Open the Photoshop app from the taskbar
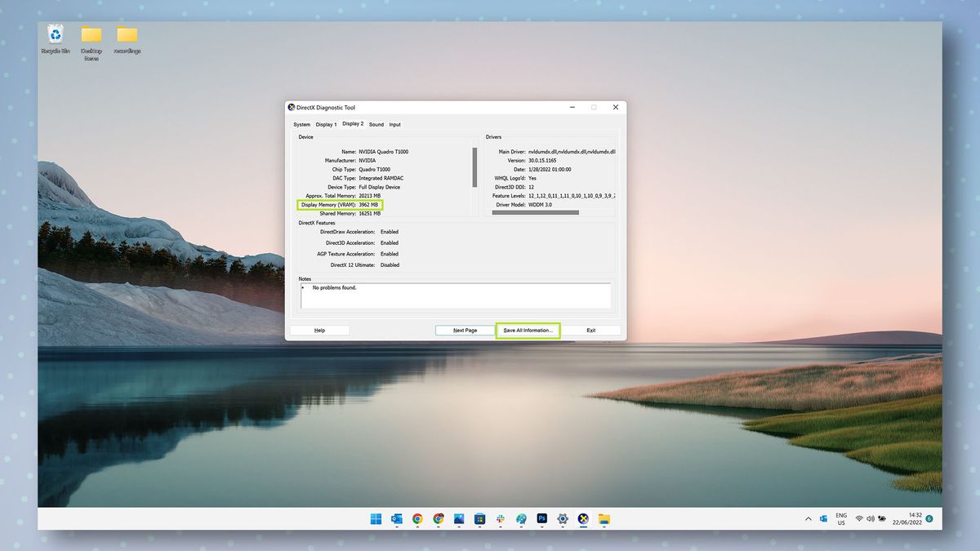 click(541, 519)
